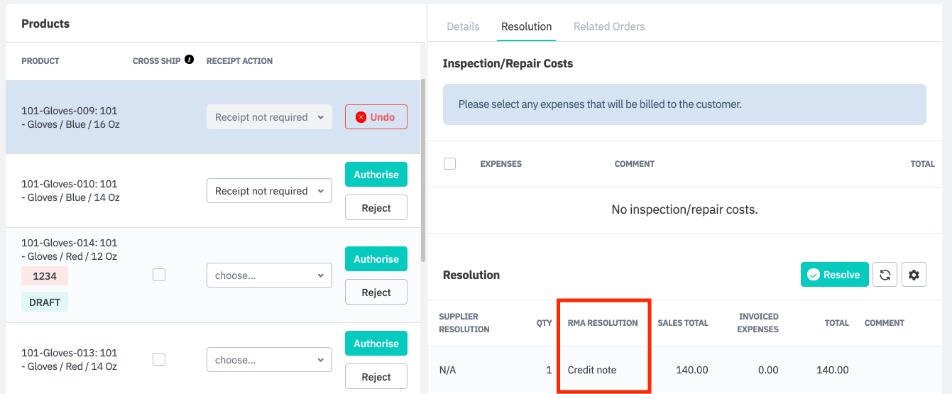Click the Cross Ship info icon
Image resolution: width=952 pixels, height=394 pixels.
(189, 59)
